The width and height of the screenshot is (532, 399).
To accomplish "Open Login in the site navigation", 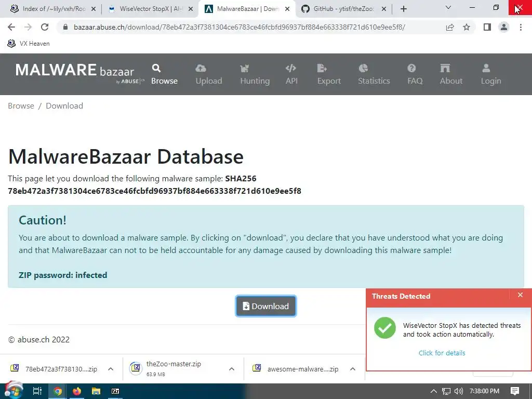I will (490, 74).
